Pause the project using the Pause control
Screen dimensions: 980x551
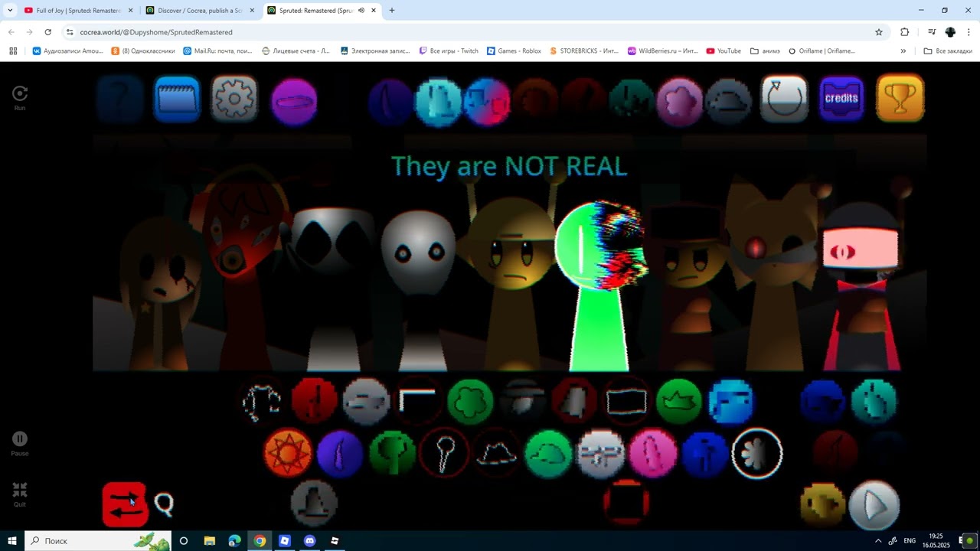(20, 443)
